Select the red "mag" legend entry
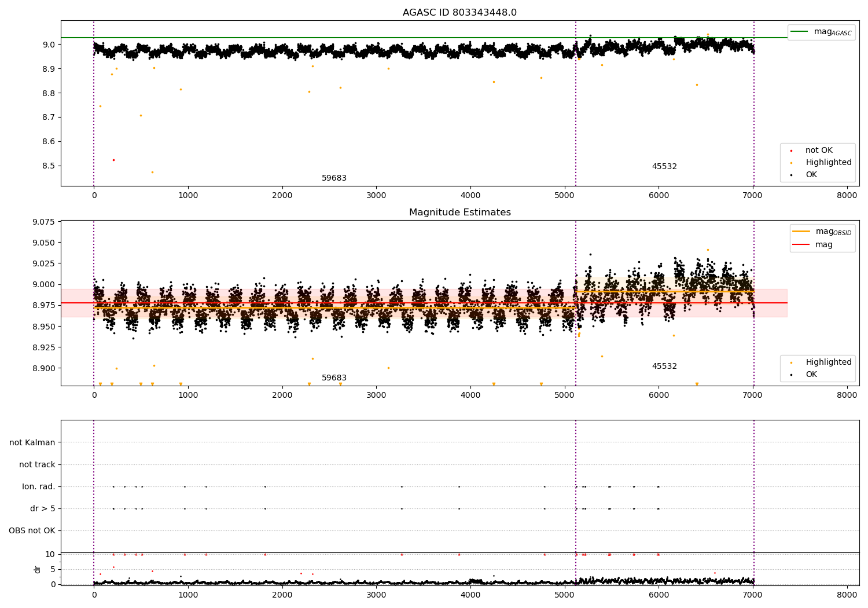 click(x=812, y=245)
